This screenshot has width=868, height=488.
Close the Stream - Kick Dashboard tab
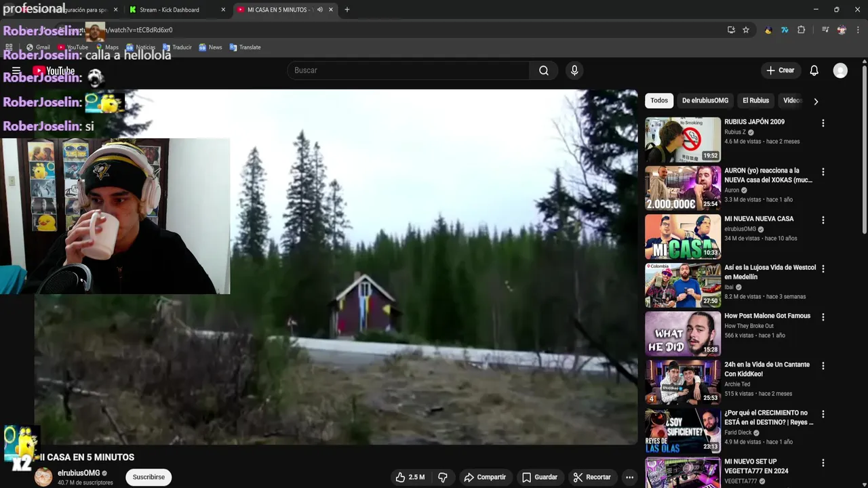click(223, 9)
